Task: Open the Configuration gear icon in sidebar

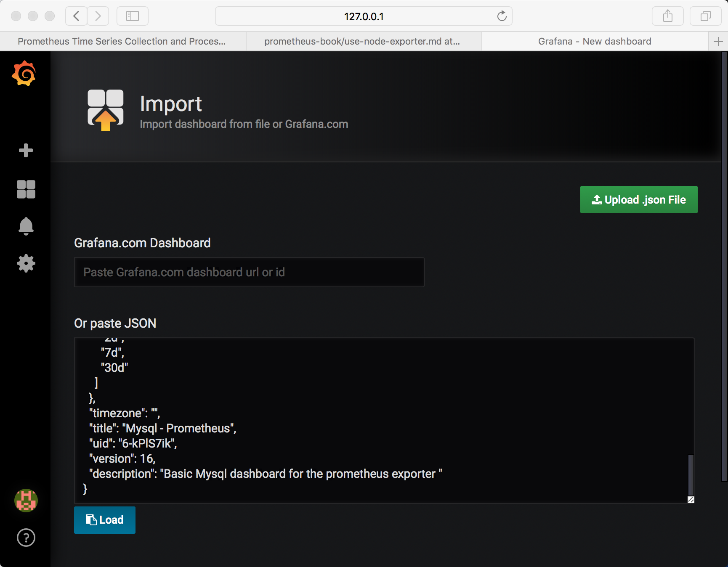Action: coord(26,263)
